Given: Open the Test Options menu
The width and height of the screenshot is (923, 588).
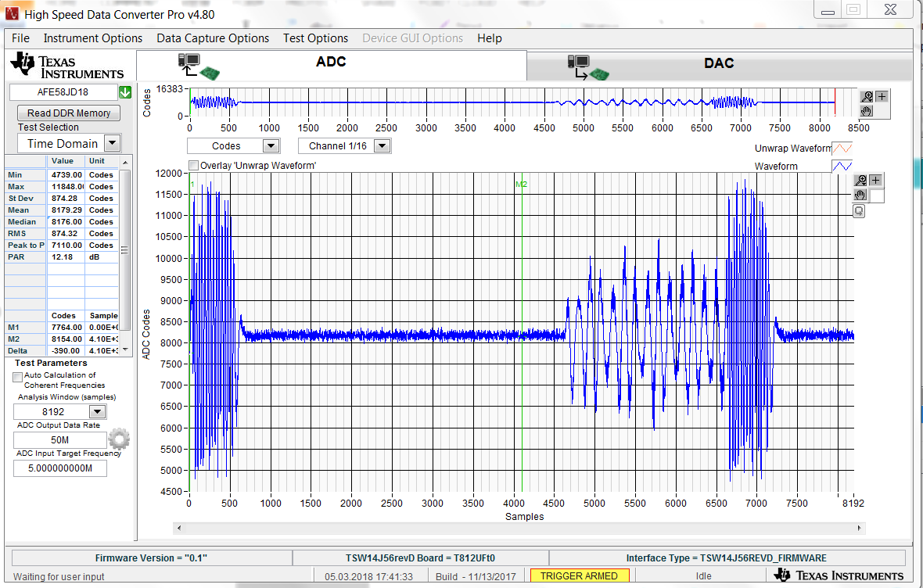Looking at the screenshot, I should [x=315, y=38].
